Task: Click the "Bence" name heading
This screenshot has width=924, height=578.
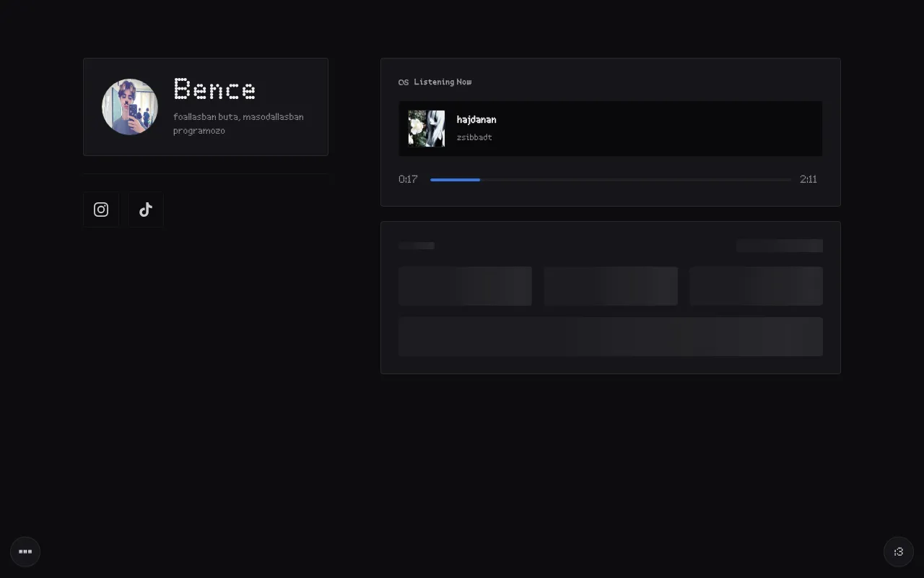Action: pos(214,90)
